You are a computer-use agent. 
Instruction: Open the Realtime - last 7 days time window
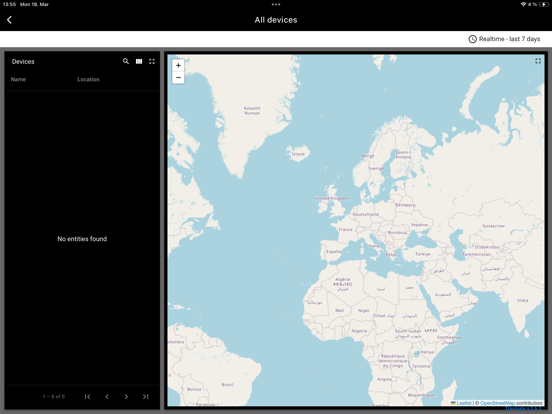(x=504, y=39)
